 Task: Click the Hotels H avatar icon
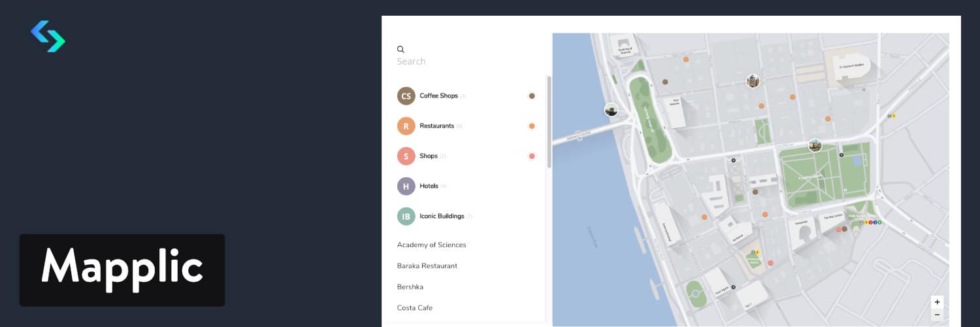pyautogui.click(x=406, y=186)
